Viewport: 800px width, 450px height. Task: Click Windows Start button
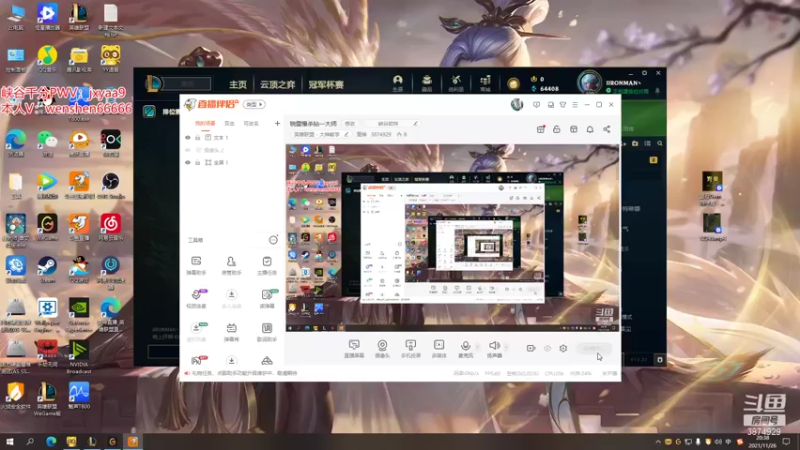pos(10,442)
